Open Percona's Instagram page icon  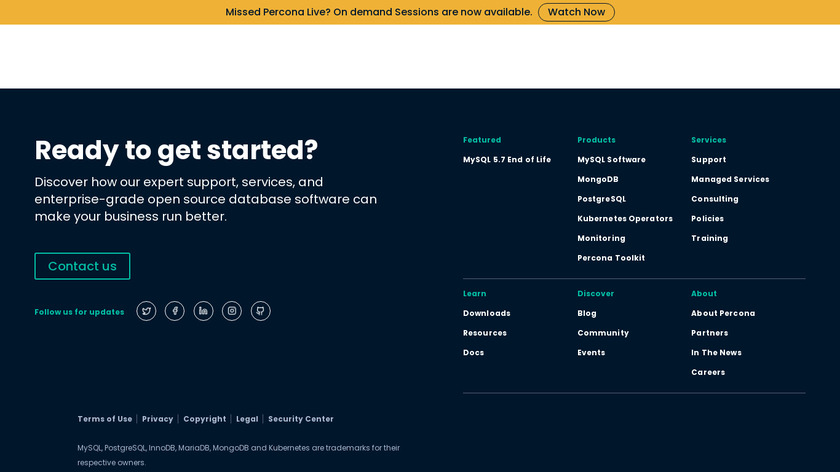[x=232, y=311]
